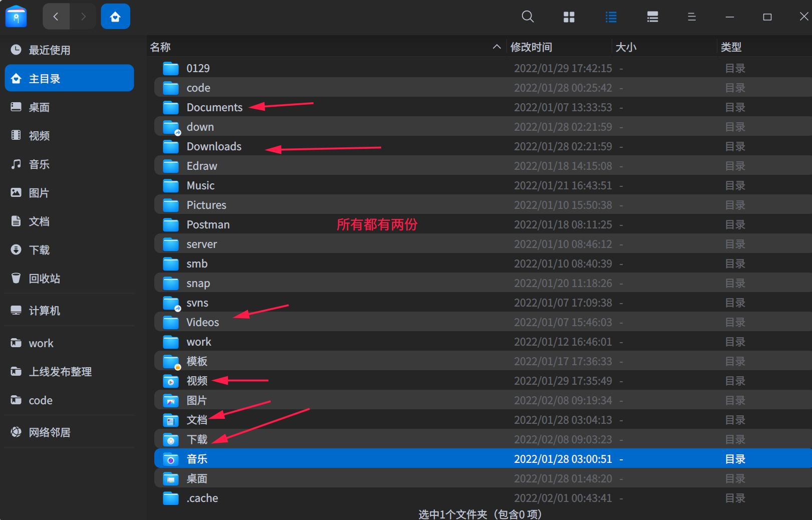Click the Pictures folder icon

click(171, 205)
